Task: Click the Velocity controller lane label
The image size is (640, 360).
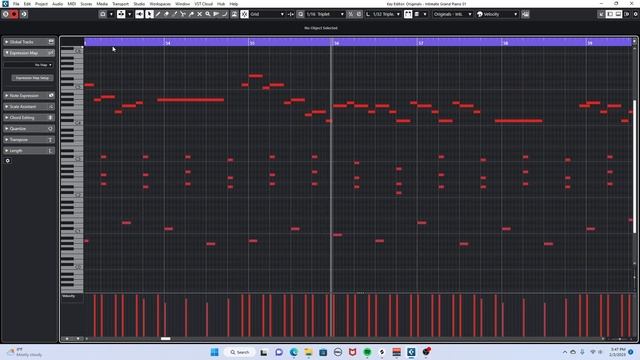Action: pos(69,296)
